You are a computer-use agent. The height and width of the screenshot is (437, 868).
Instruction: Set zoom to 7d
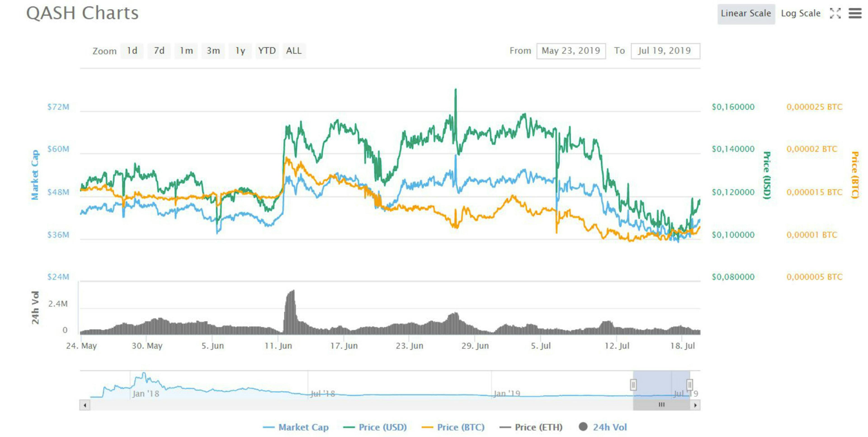159,51
